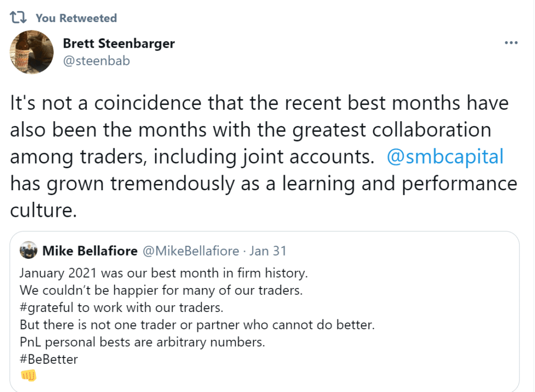Click the tweet text starting "It's not a coincidence"
The width and height of the screenshot is (535, 392).
point(263,156)
